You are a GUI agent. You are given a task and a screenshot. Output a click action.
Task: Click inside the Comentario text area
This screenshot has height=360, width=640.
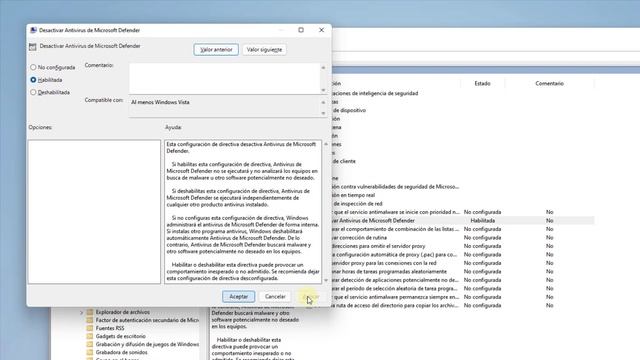[x=224, y=78]
